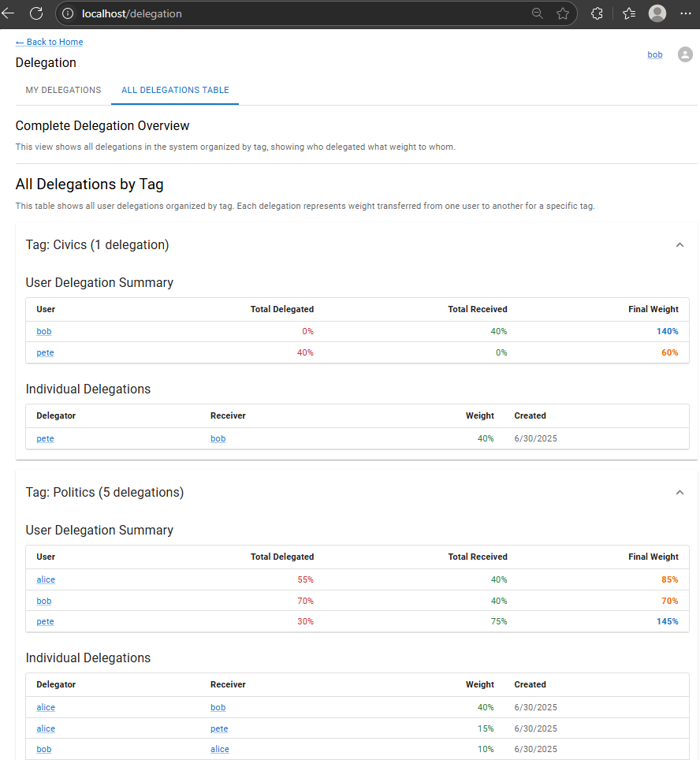Open the browser extensions puzzle icon
This screenshot has height=760, width=700.
click(597, 13)
